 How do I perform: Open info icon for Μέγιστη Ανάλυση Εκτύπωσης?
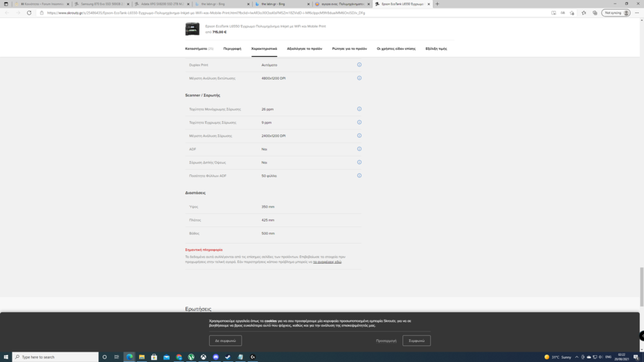[x=359, y=78]
